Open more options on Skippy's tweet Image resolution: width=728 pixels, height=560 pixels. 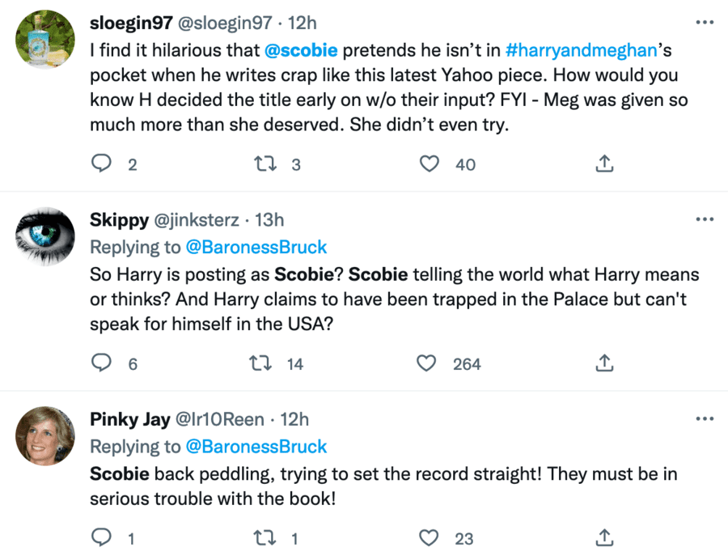(705, 220)
